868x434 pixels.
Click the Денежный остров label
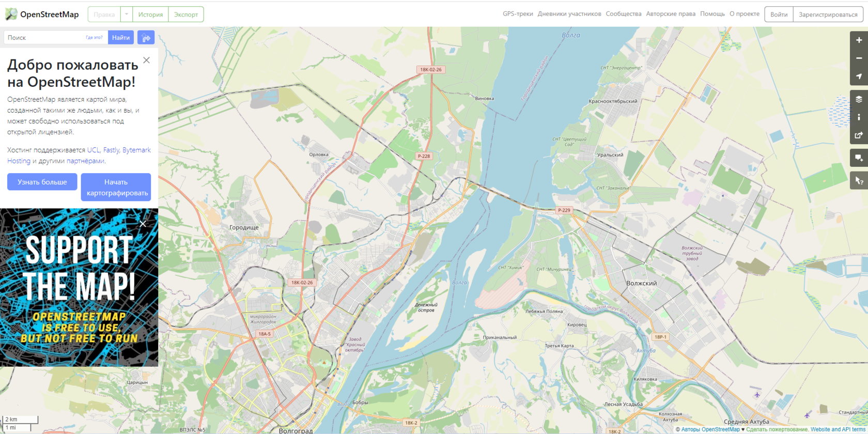tap(426, 307)
